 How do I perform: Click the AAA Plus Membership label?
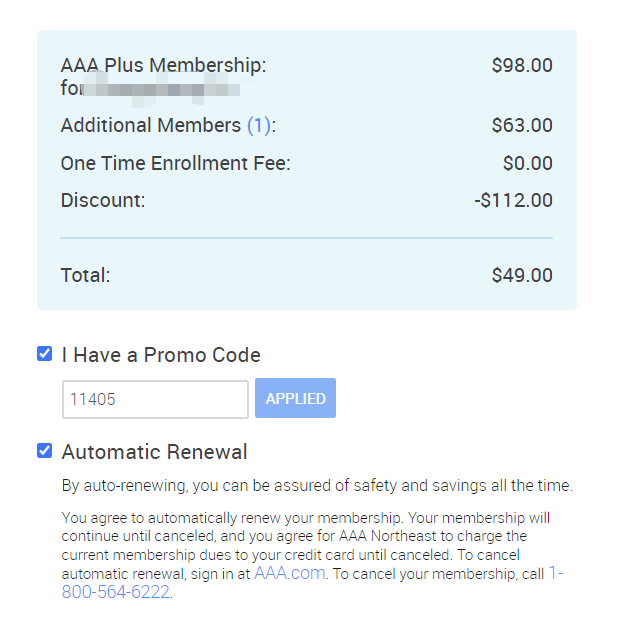coord(164,66)
